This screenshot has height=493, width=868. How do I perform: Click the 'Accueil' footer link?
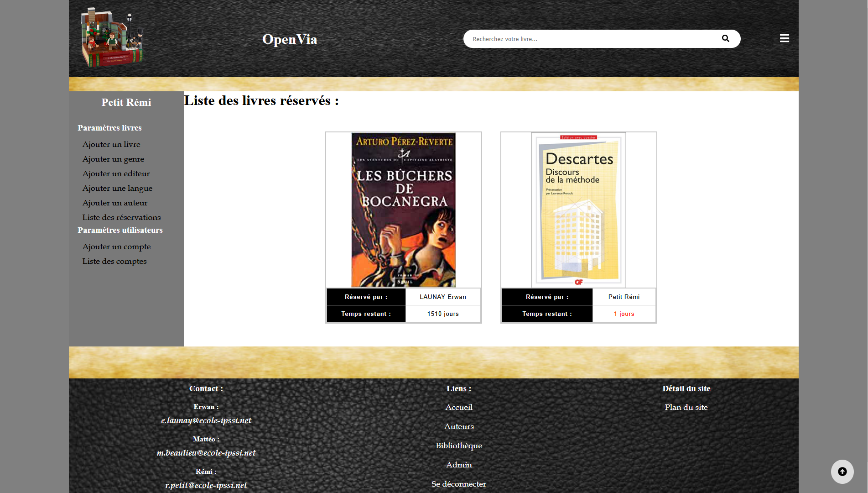coord(459,407)
